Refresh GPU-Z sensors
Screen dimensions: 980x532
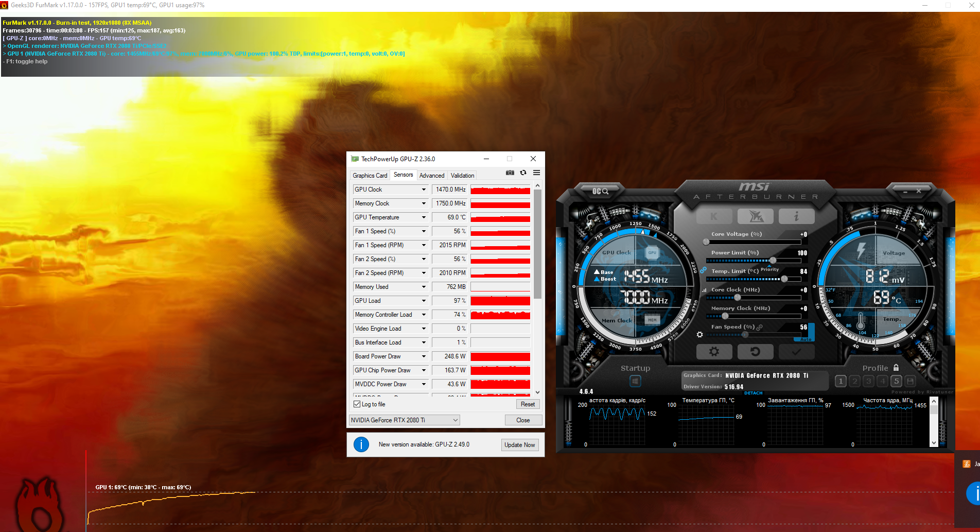pos(523,173)
